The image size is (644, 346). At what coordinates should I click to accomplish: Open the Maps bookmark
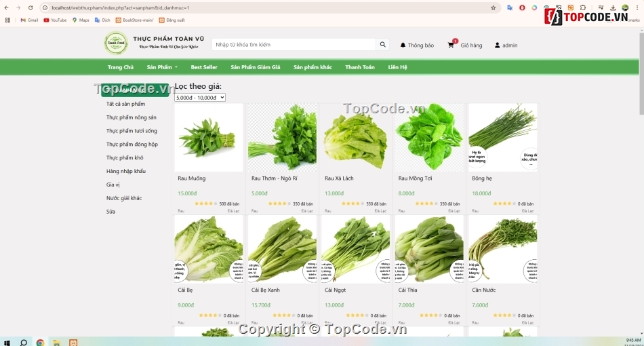click(x=81, y=20)
